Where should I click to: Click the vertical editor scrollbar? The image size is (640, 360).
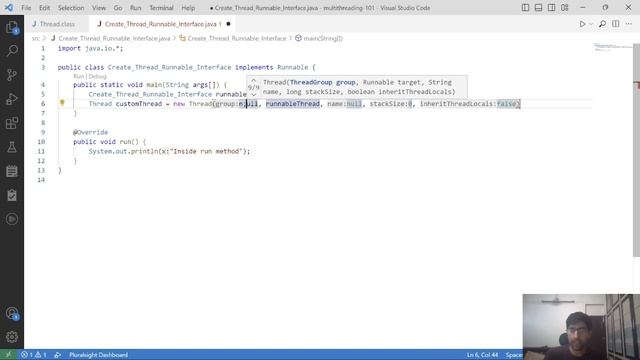(x=636, y=150)
